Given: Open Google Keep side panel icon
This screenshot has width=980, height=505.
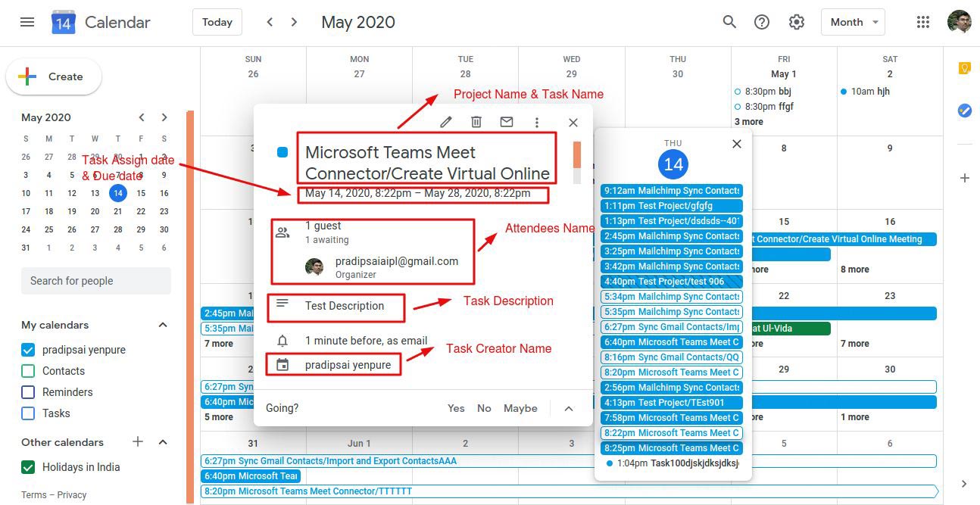Looking at the screenshot, I should tap(964, 68).
